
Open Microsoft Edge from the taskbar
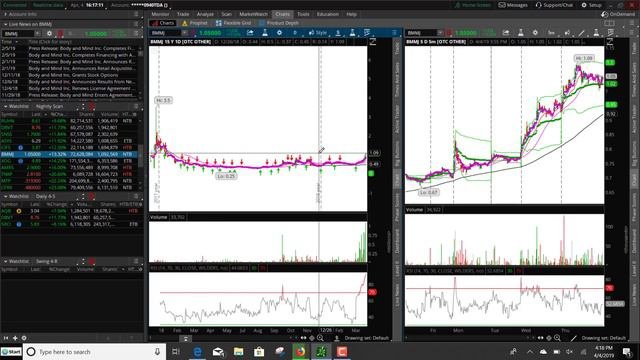(198, 352)
